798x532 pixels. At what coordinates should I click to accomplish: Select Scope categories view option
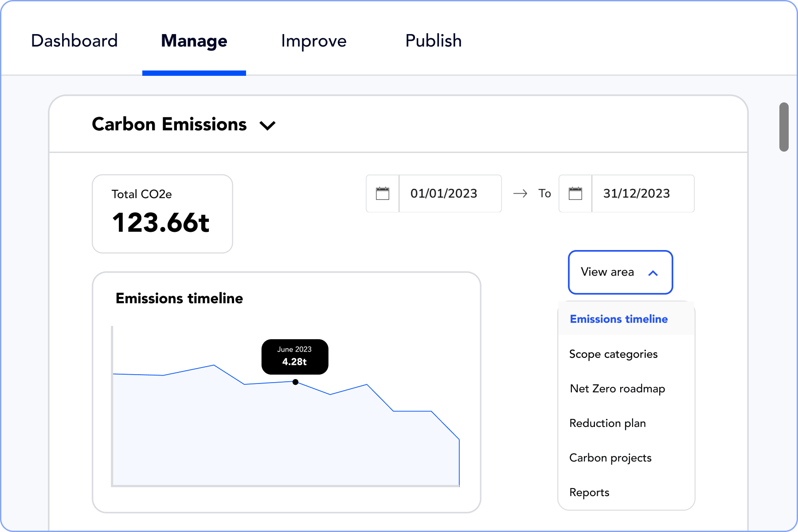tap(613, 354)
